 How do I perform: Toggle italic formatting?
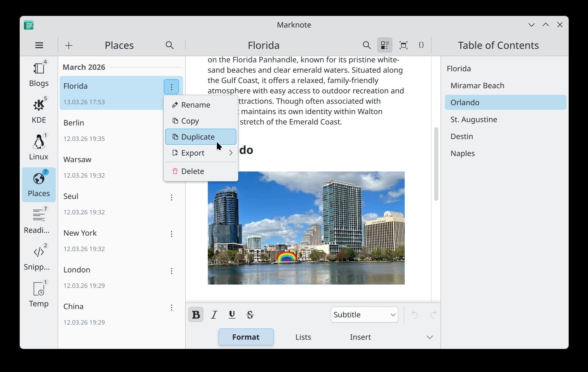pyautogui.click(x=214, y=314)
